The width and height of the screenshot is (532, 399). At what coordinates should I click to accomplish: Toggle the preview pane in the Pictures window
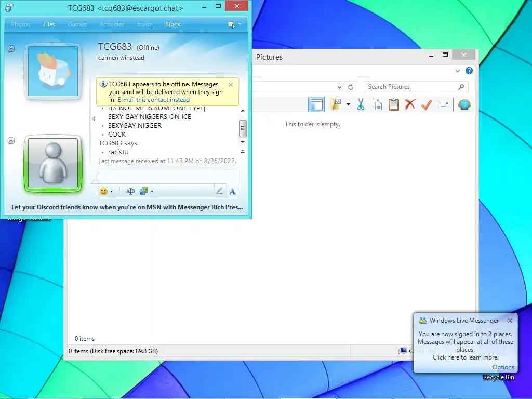[x=316, y=104]
